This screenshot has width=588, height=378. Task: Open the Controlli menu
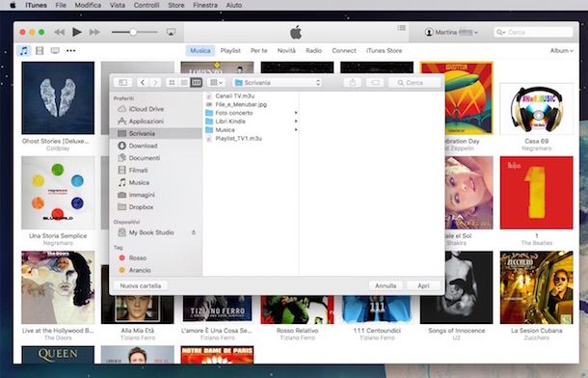(x=147, y=5)
